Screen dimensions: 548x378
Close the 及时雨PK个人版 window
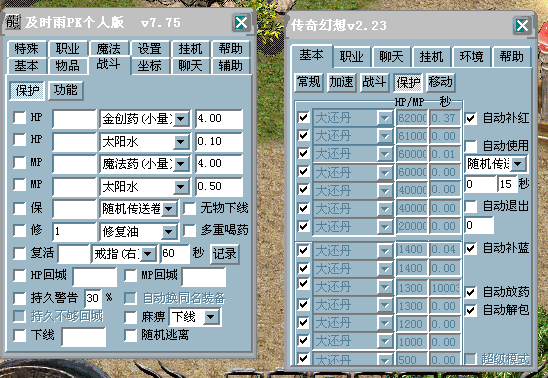click(241, 23)
